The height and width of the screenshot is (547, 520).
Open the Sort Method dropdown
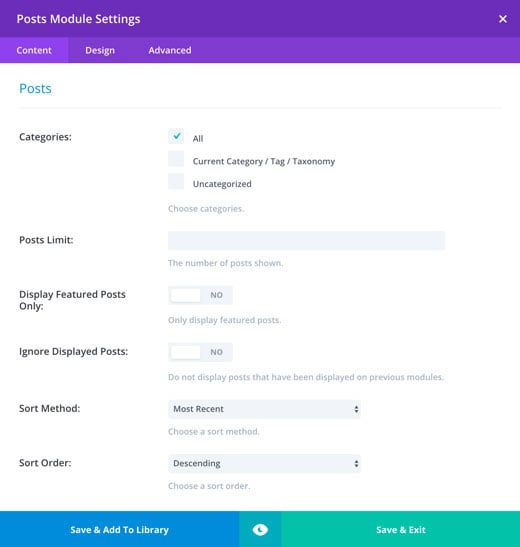coord(264,409)
